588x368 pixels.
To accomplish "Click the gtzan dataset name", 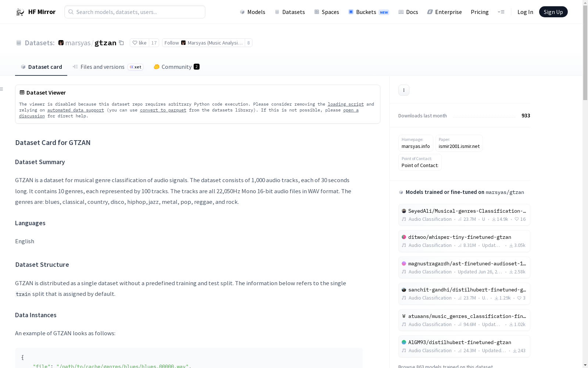I will point(105,43).
